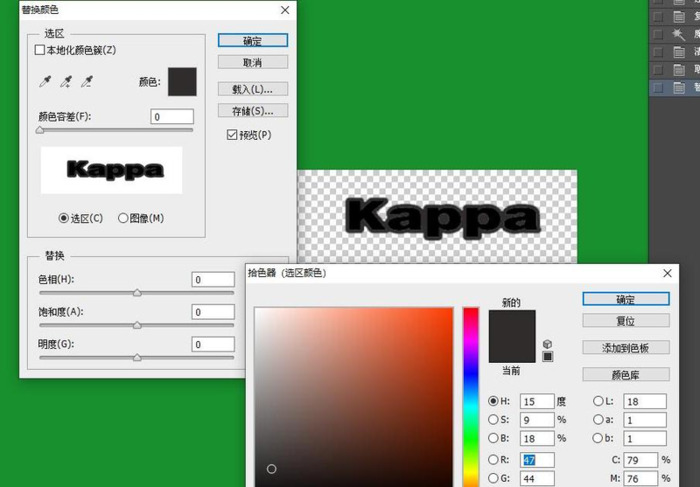Screen dimensions: 700x487
Task: Click the web-safe color cube icon
Action: point(548,343)
